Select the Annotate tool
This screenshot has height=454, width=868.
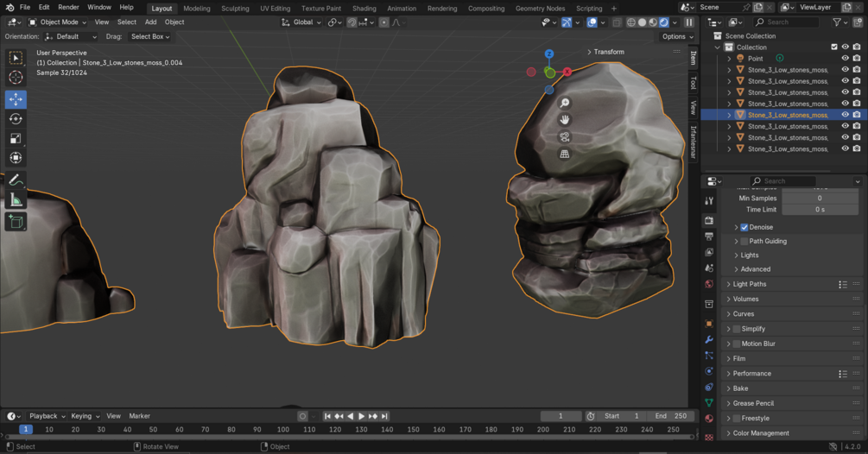pyautogui.click(x=16, y=180)
